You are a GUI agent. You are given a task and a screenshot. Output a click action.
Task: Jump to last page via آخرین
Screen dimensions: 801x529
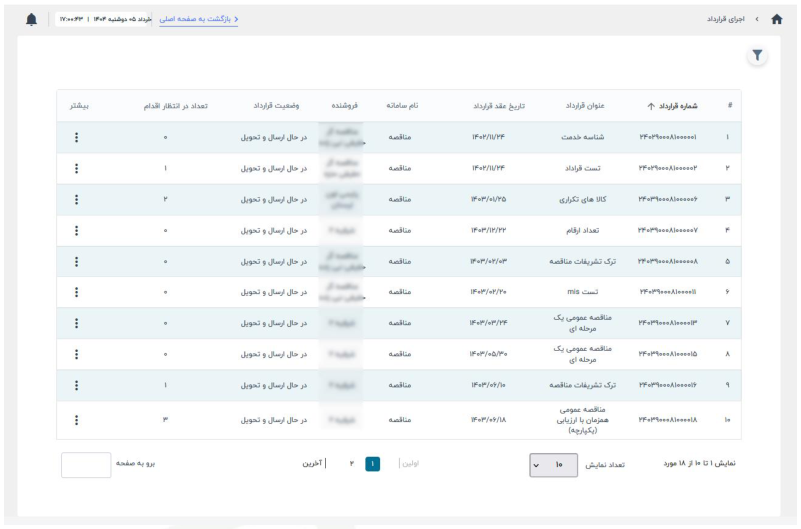(x=313, y=464)
